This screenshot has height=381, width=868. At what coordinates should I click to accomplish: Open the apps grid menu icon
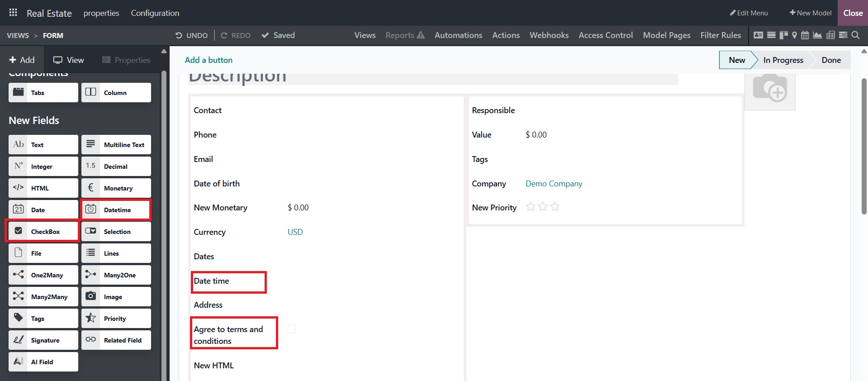pyautogui.click(x=13, y=13)
